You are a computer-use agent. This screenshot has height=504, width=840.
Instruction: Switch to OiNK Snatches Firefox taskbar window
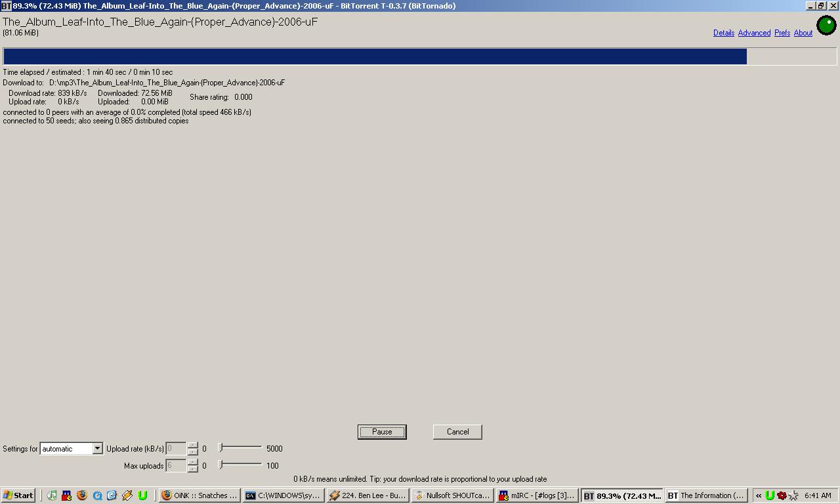[199, 495]
